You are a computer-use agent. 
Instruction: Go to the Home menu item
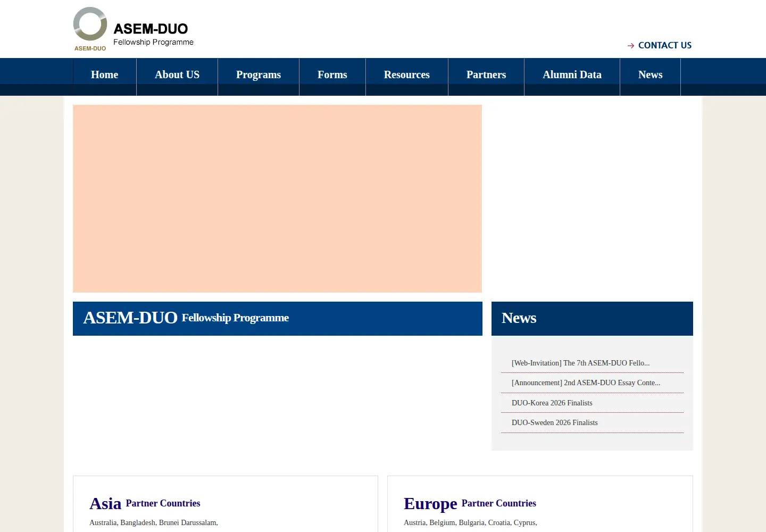(104, 75)
